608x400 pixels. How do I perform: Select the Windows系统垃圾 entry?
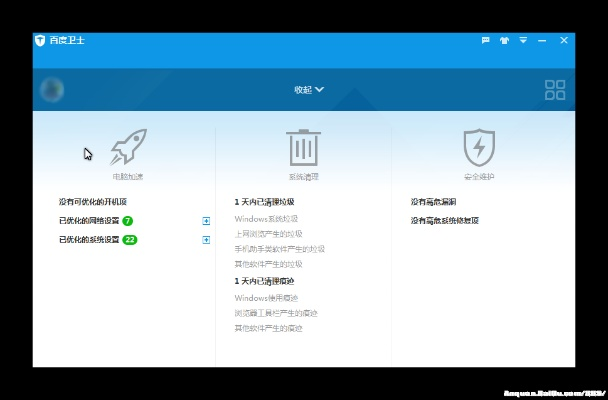266,218
